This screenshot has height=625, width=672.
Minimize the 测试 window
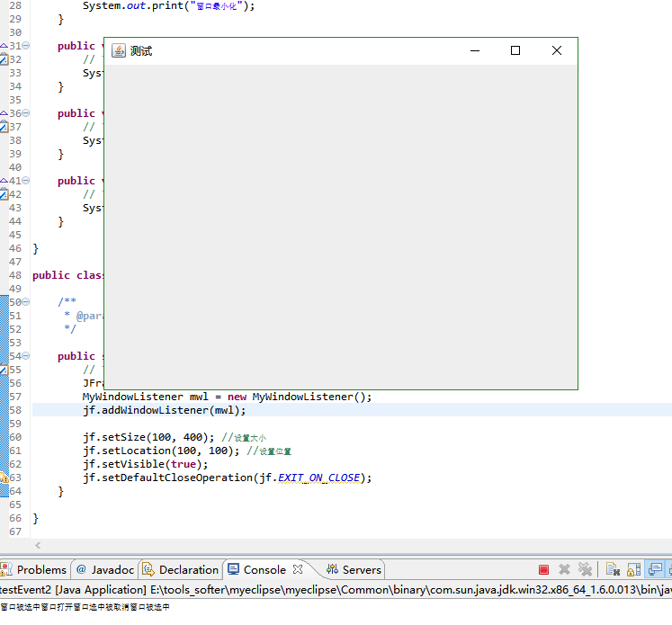pyautogui.click(x=475, y=50)
